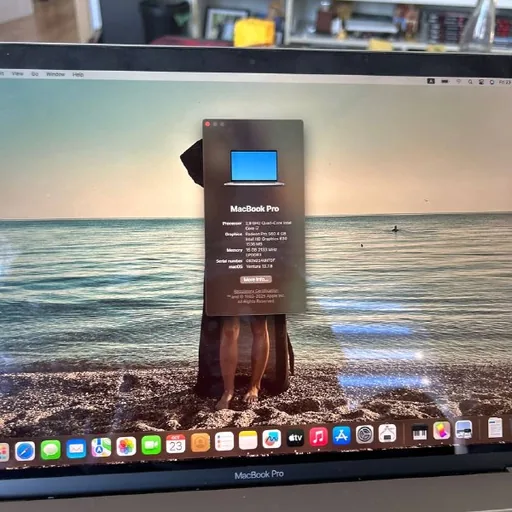The height and width of the screenshot is (512, 512).
Task: Click the Wi-Fi status icon in the menu bar
Action: point(459,81)
